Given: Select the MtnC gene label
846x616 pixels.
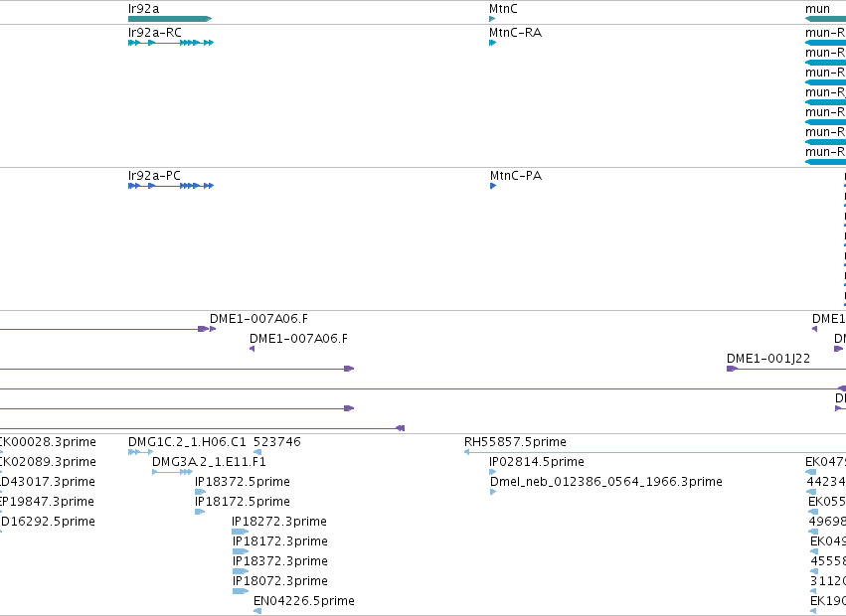Looking at the screenshot, I should point(503,9).
